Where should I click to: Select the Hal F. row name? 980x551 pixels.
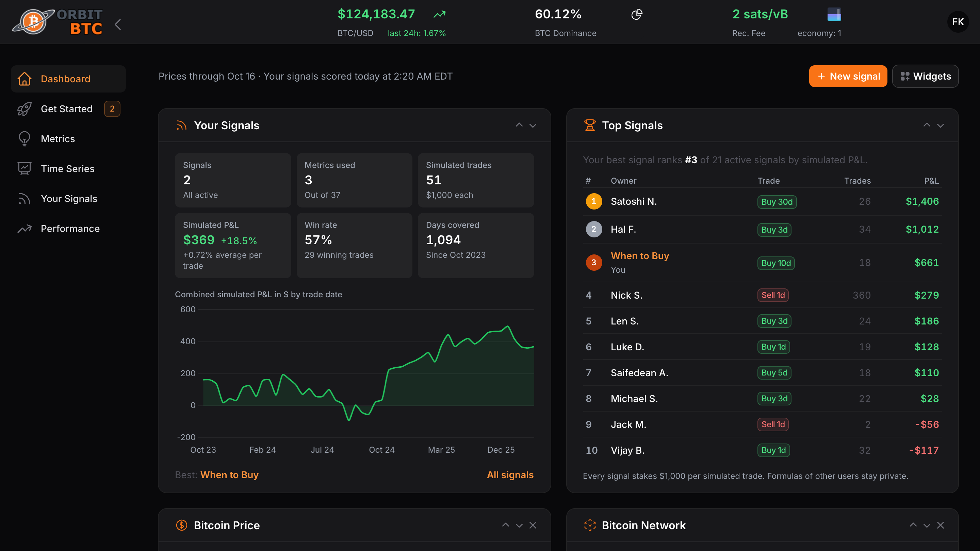[x=623, y=229]
